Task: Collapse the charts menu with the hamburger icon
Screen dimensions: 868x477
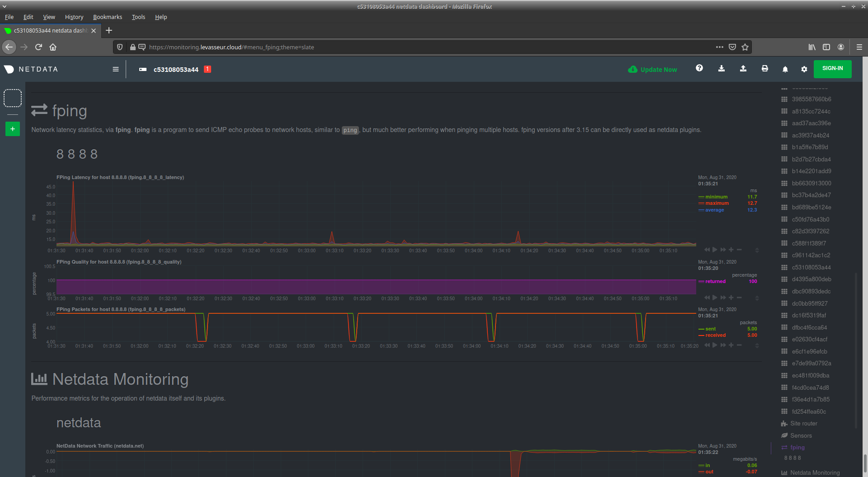Action: point(116,69)
